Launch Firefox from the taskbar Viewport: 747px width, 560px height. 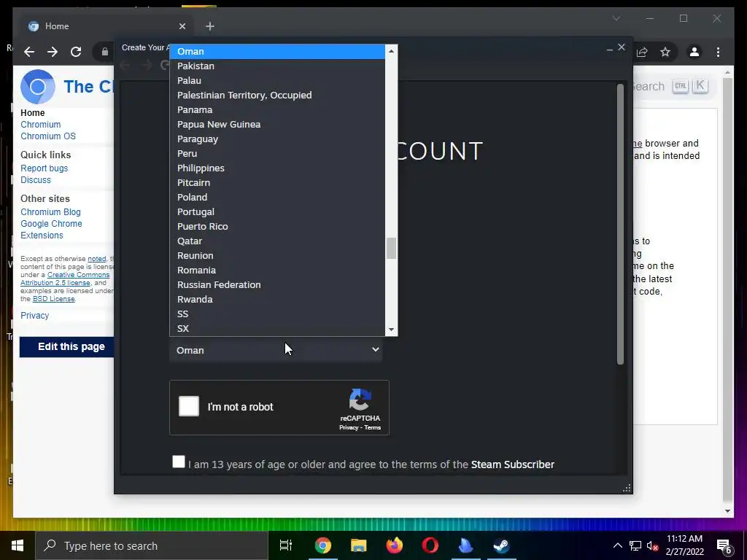click(x=394, y=545)
